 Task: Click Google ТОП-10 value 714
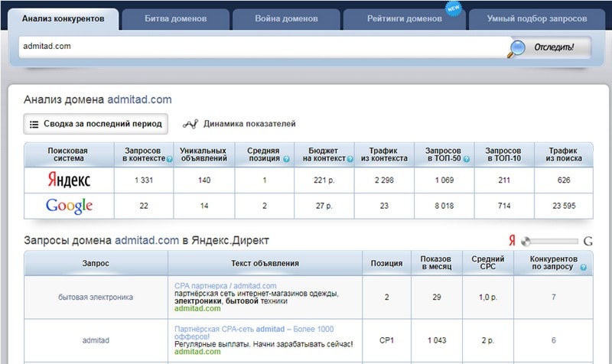click(504, 206)
